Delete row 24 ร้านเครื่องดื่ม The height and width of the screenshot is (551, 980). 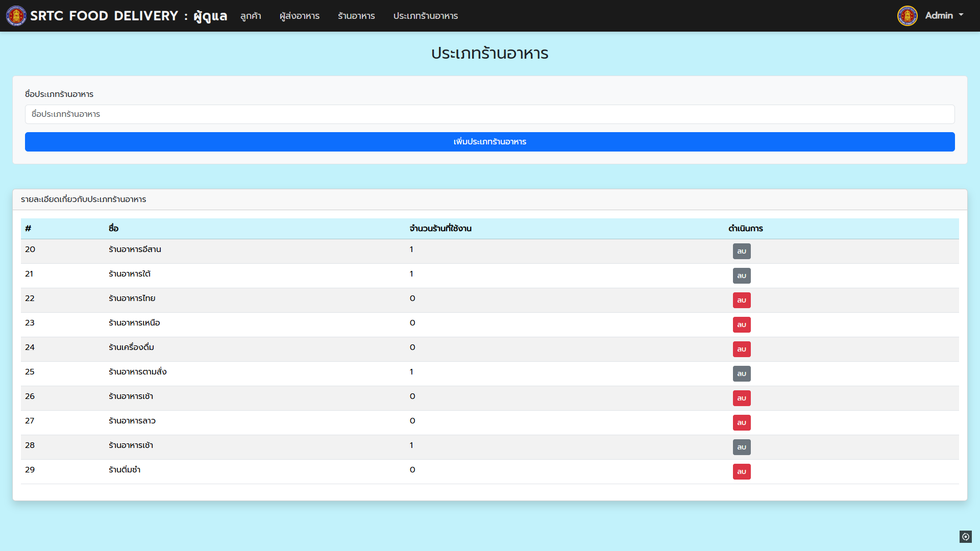741,349
